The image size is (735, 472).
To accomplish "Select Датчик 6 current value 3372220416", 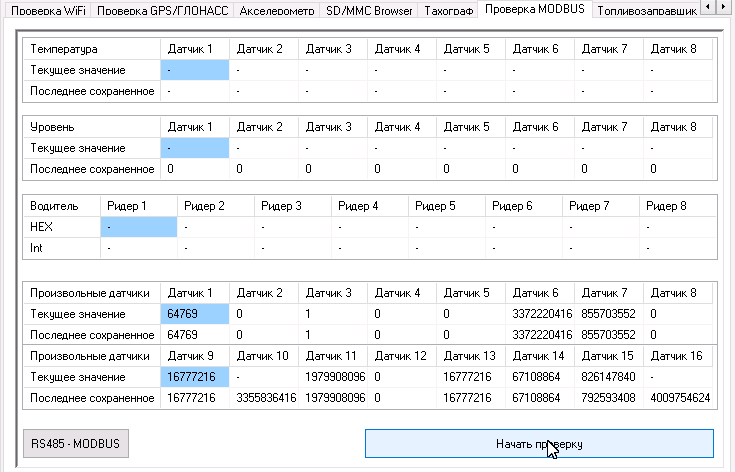I will [x=540, y=314].
